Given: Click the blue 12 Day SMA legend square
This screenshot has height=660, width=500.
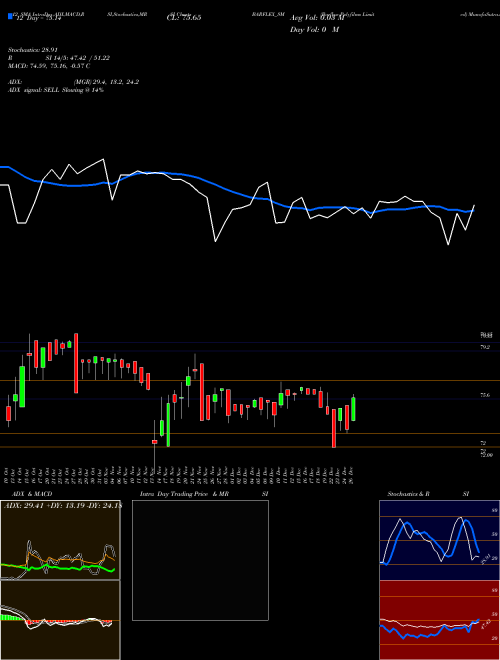Looking at the screenshot, I should [x=10, y=17].
